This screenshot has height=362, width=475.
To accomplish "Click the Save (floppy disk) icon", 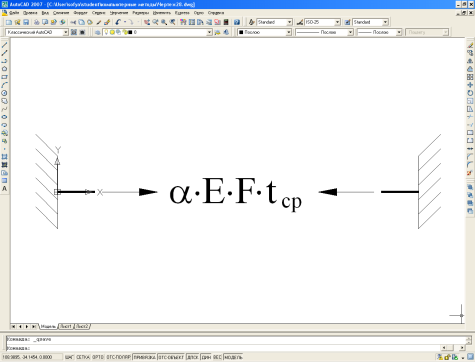I will (x=26, y=22).
